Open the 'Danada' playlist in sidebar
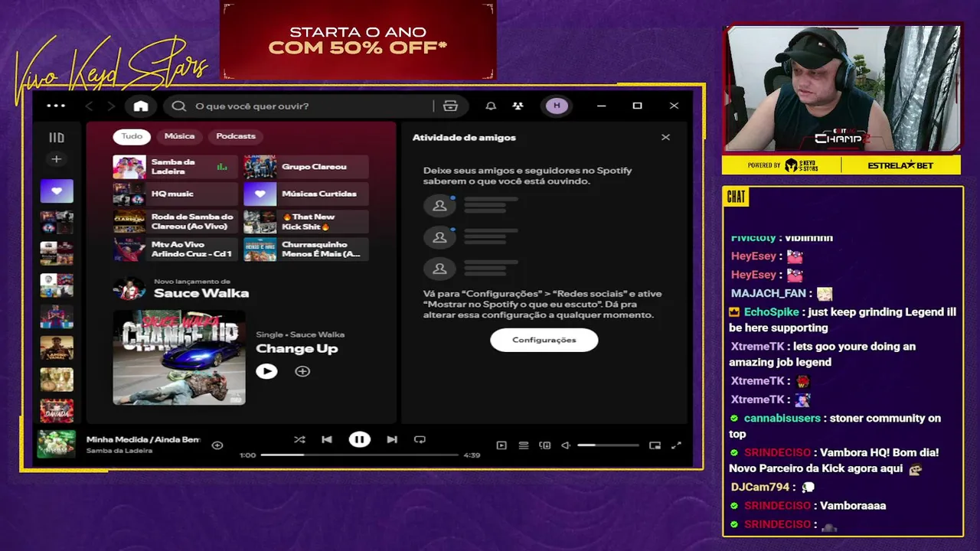 tap(57, 411)
